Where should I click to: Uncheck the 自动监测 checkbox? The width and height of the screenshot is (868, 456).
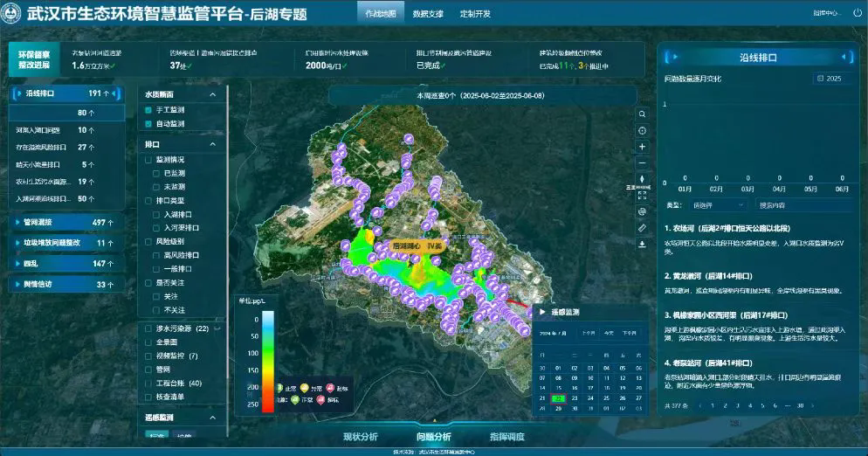point(148,124)
